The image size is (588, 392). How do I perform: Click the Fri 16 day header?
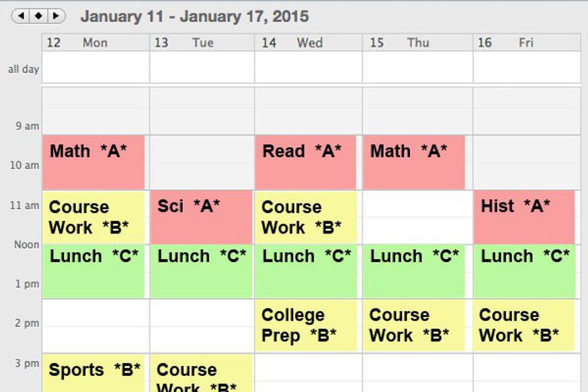coord(525,43)
